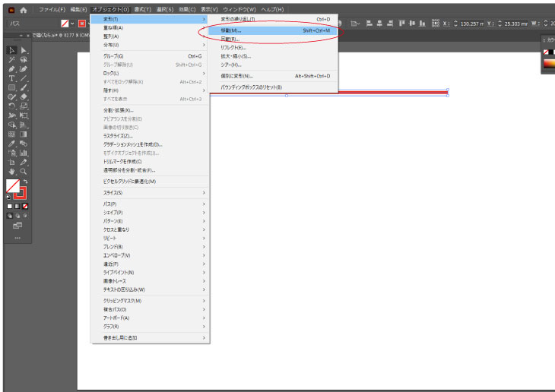This screenshot has height=392, width=555.
Task: Open the fill color dropdown in control bar
Action: (x=74, y=24)
